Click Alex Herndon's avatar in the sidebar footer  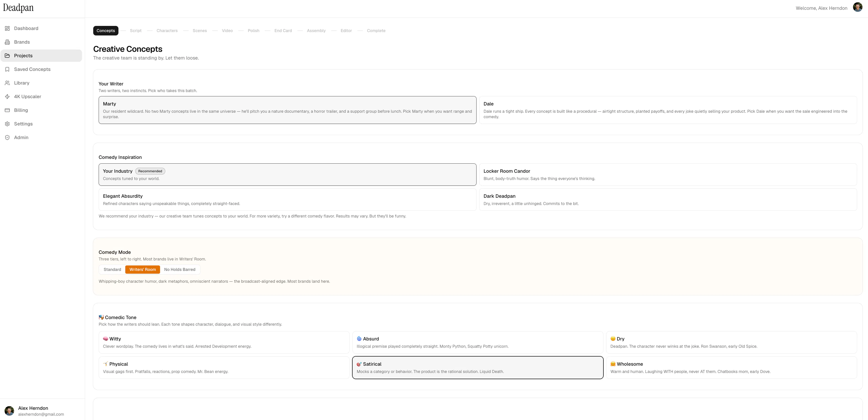(x=9, y=411)
